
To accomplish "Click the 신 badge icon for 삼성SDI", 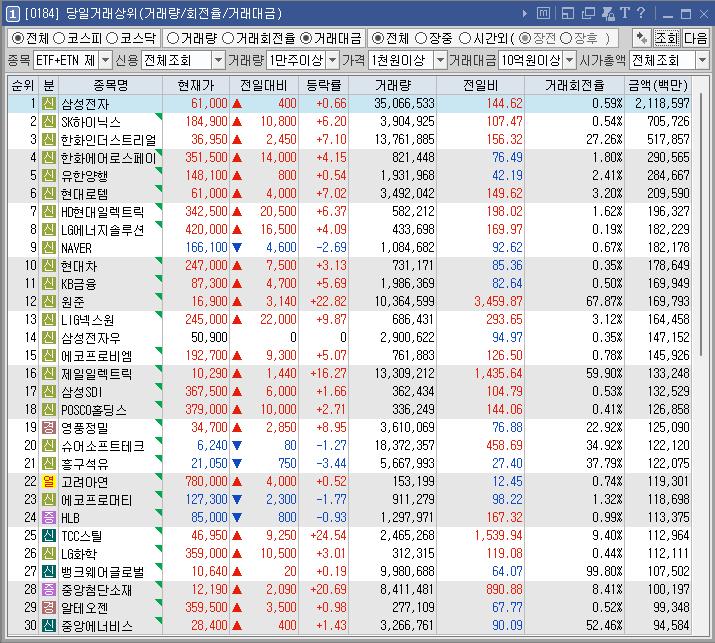I will [49, 391].
